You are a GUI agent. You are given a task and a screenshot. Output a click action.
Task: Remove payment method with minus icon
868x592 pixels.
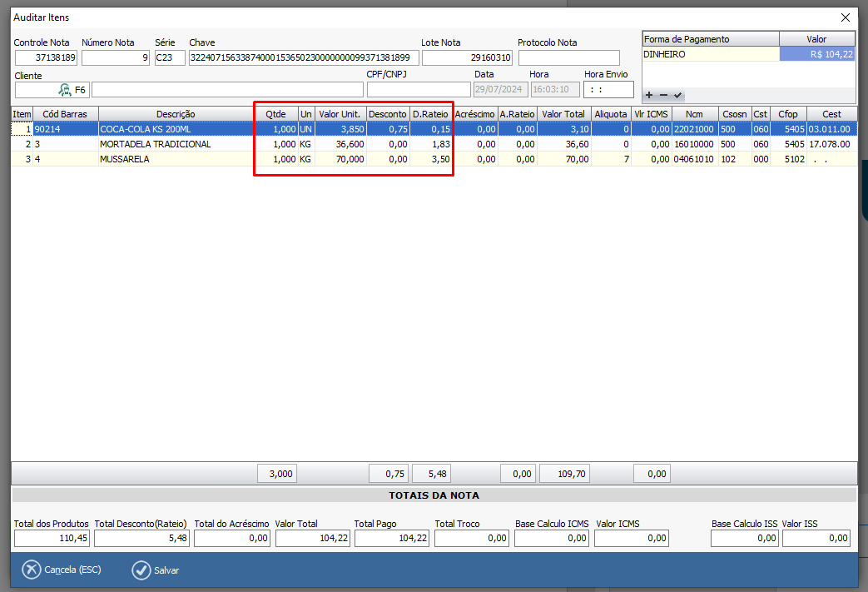663,96
